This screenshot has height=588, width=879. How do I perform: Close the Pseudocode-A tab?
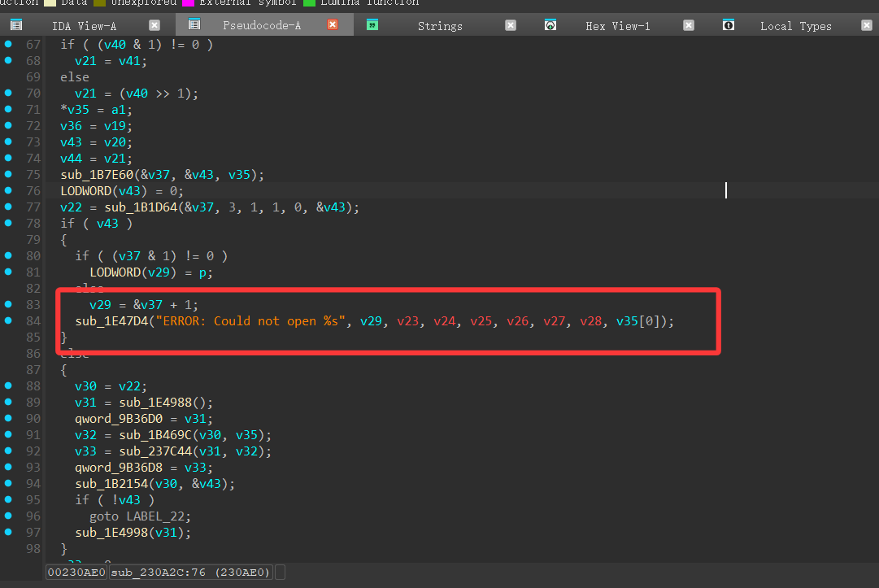coord(333,24)
